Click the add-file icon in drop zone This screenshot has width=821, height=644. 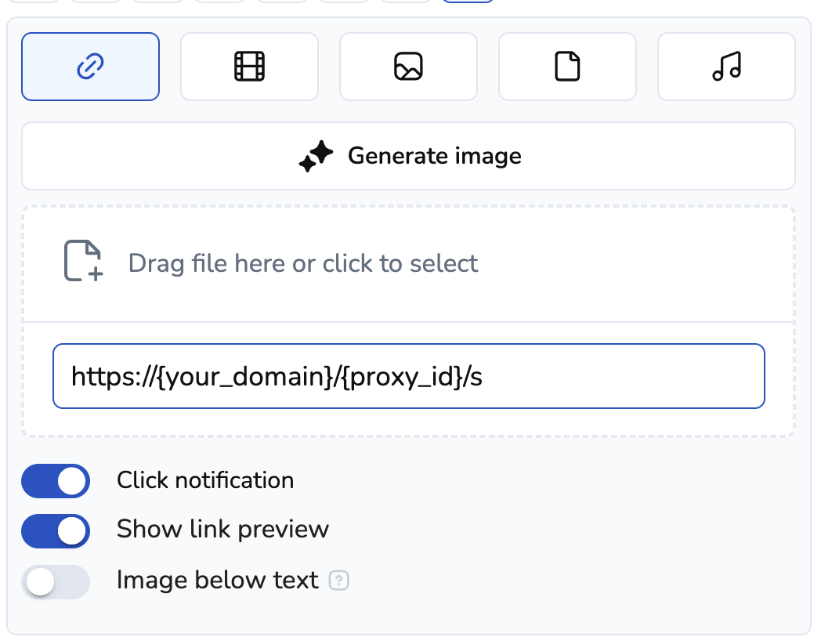83,262
